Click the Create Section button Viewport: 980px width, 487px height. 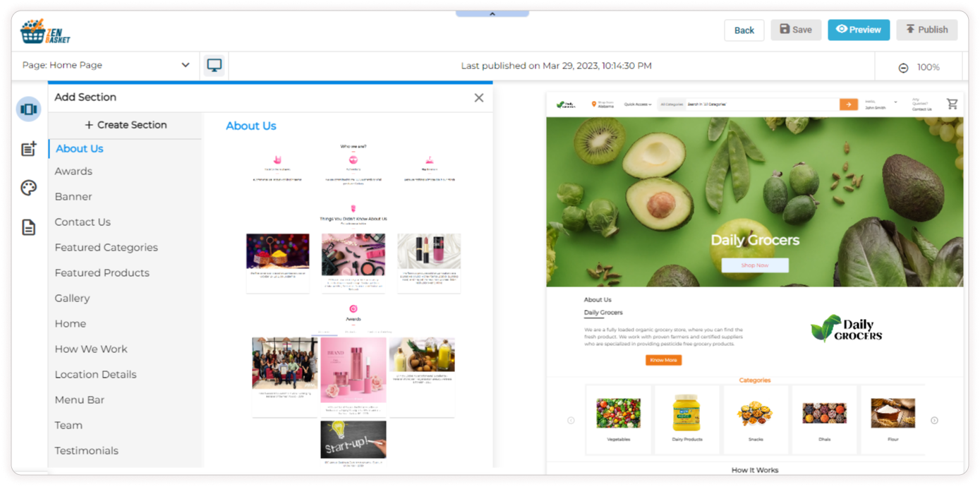coord(126,125)
